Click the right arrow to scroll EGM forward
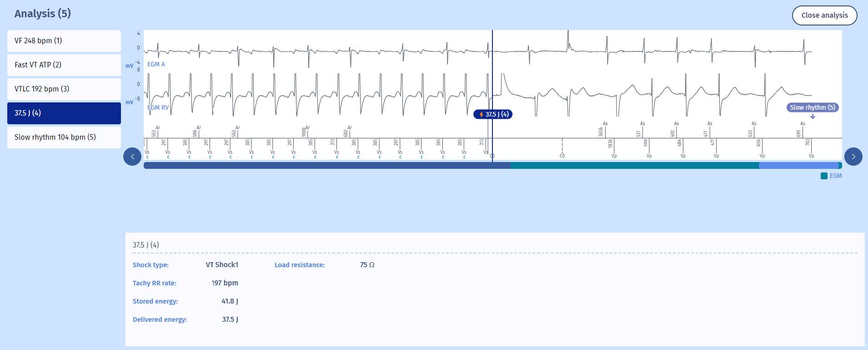 point(853,157)
